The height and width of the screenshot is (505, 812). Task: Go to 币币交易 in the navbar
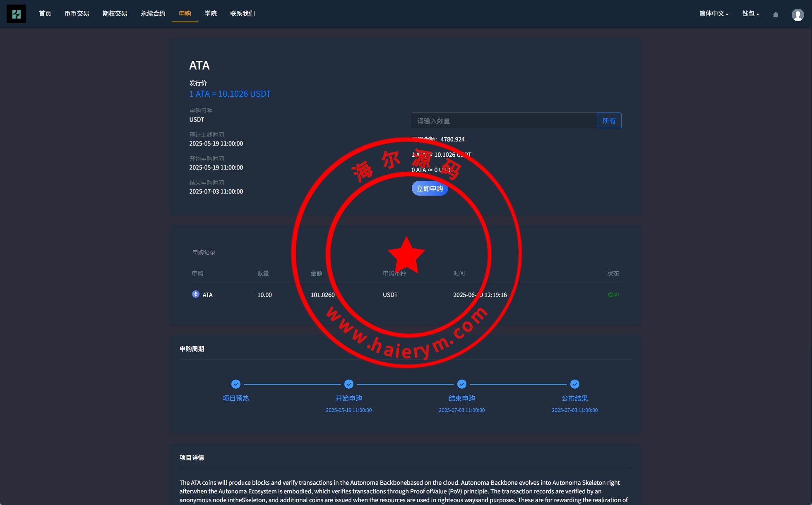[x=77, y=14]
